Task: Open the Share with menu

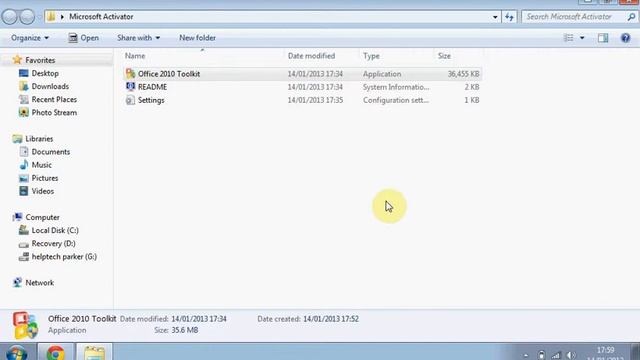Action: pos(138,38)
